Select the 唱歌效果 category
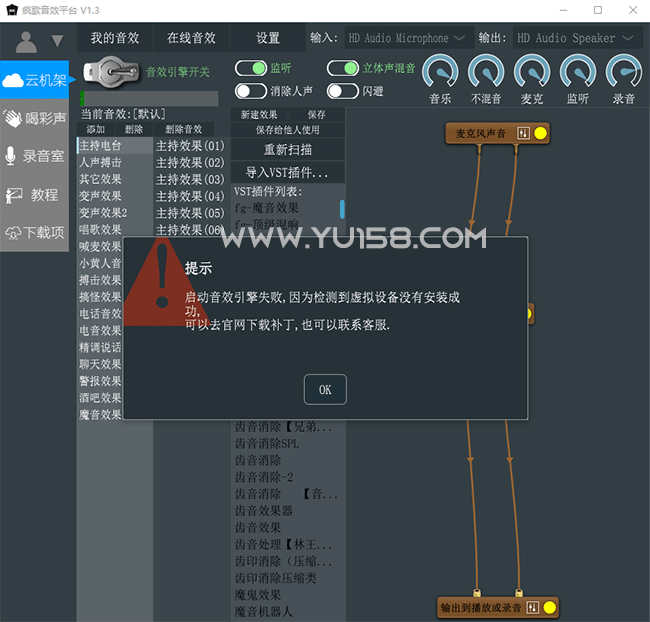The height and width of the screenshot is (622, 650). pyautogui.click(x=115, y=229)
